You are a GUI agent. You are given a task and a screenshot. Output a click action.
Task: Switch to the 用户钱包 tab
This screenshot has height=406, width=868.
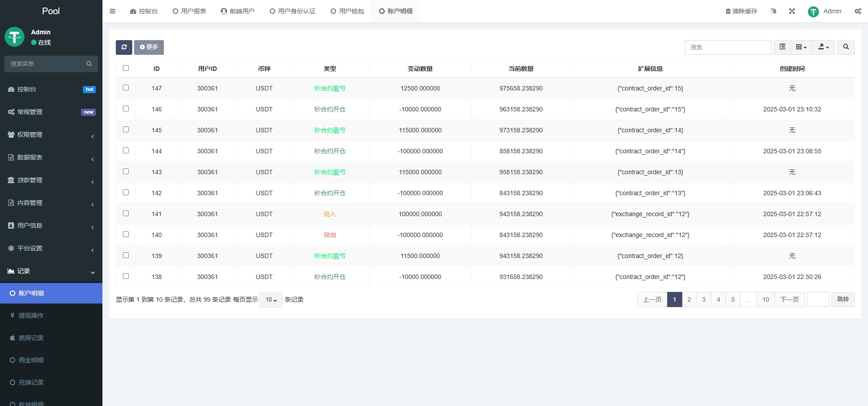pyautogui.click(x=347, y=11)
